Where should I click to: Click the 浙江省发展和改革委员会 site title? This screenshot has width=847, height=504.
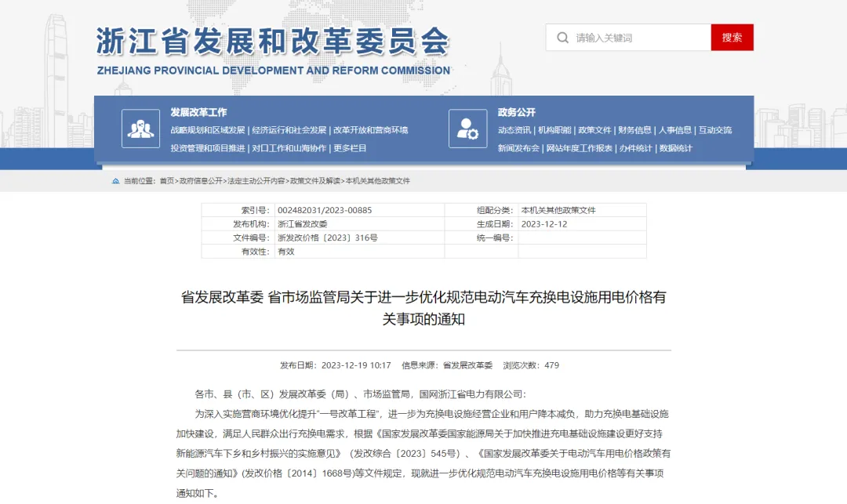tap(273, 42)
